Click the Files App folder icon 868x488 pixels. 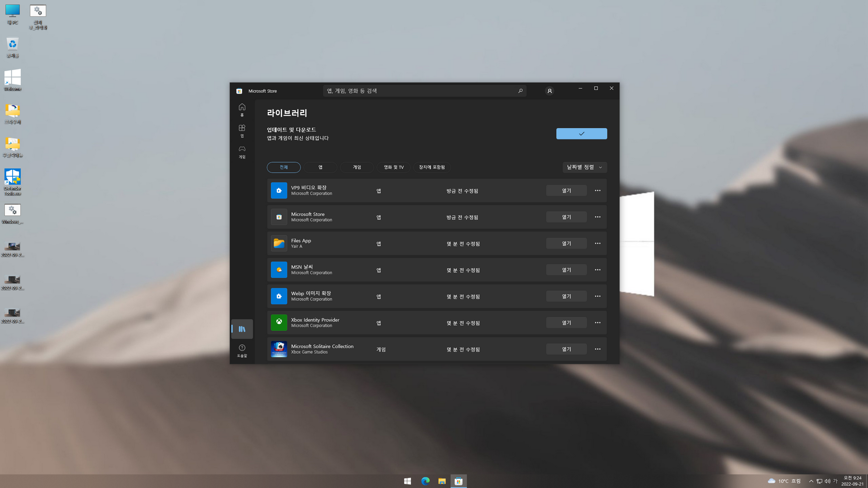click(279, 243)
